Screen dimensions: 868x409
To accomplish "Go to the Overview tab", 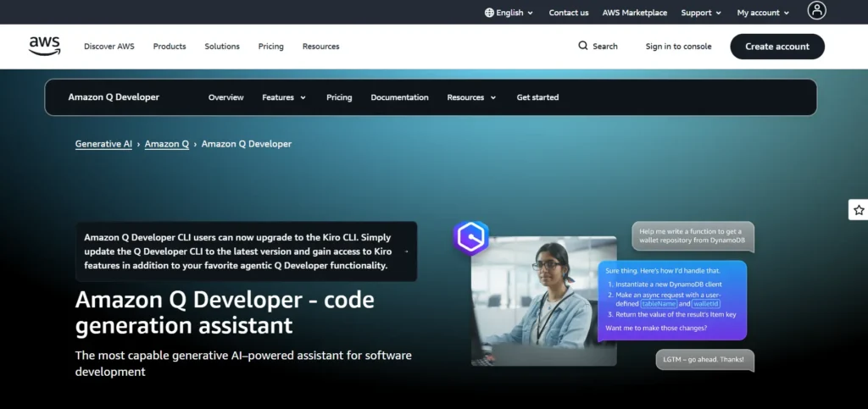I will point(225,97).
